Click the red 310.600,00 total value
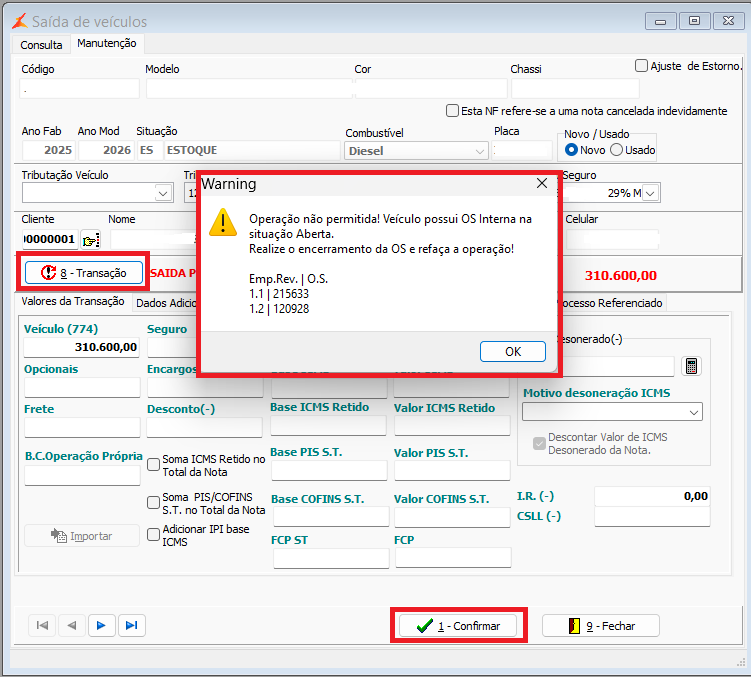 pyautogui.click(x=621, y=275)
